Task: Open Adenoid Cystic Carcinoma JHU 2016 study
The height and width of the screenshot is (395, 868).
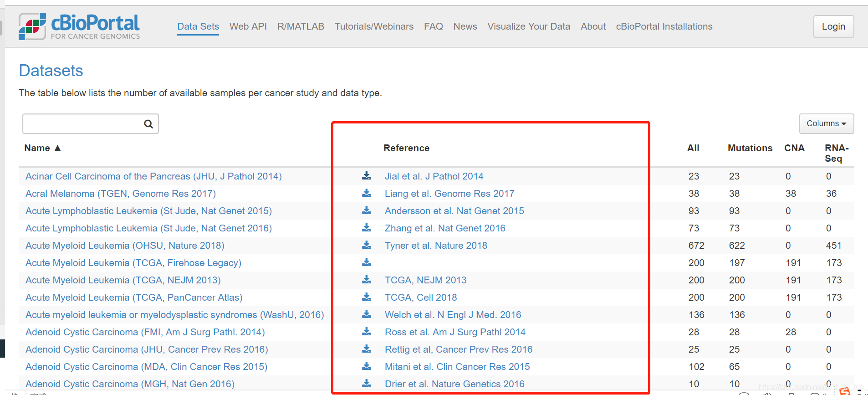Action: 147,349
